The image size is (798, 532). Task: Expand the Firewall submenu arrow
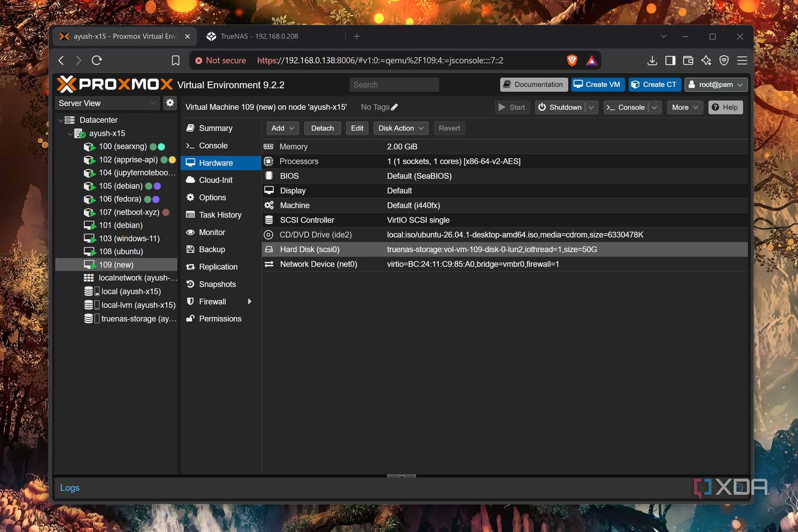[250, 301]
